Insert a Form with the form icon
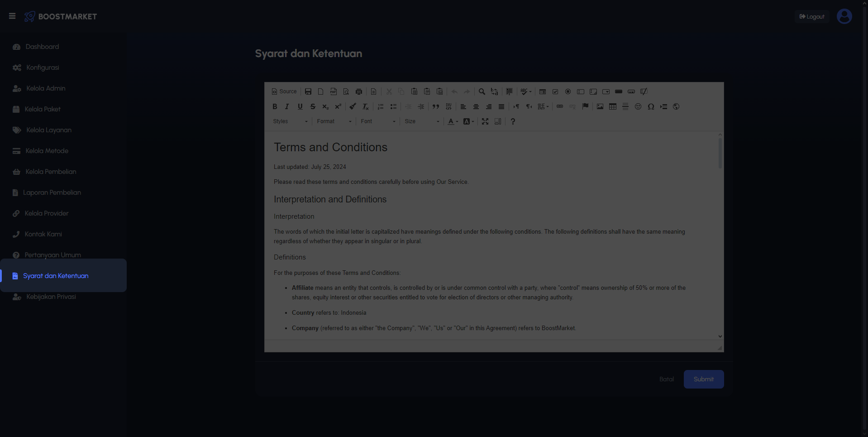This screenshot has height=437, width=868. tap(543, 91)
